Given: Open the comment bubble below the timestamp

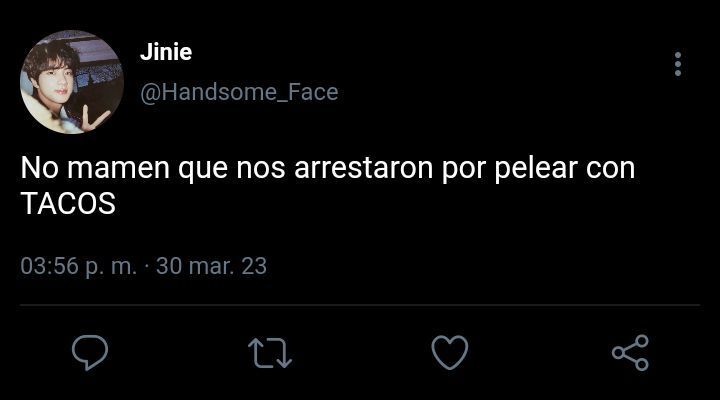Looking at the screenshot, I should (x=90, y=352).
